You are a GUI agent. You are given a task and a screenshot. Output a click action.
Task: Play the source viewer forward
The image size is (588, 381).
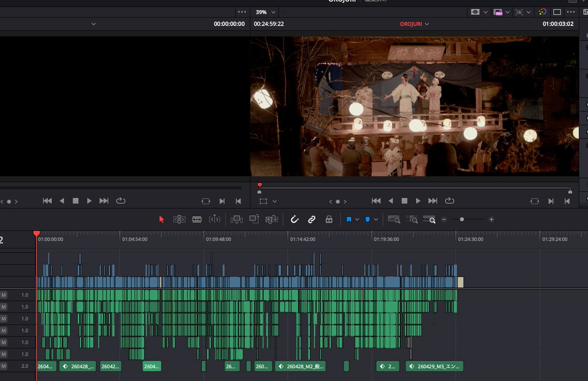pyautogui.click(x=89, y=201)
